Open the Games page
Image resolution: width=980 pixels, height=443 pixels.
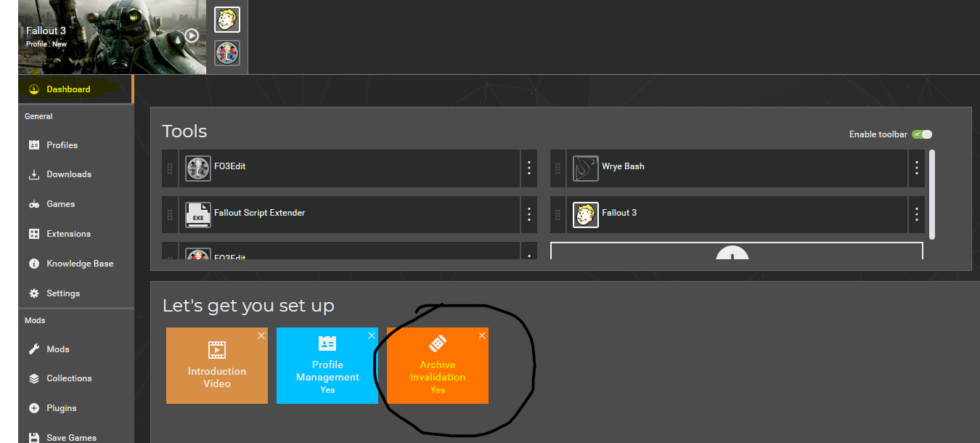(76, 204)
